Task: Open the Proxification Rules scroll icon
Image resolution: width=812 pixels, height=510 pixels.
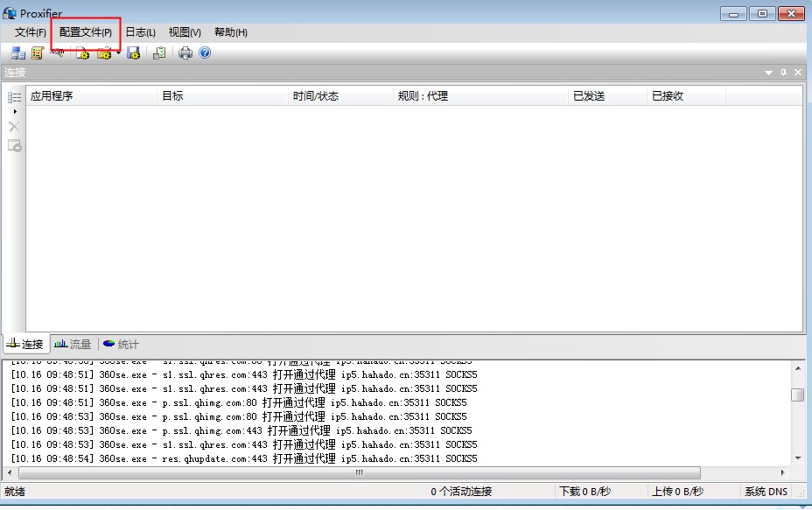Action: 38,52
